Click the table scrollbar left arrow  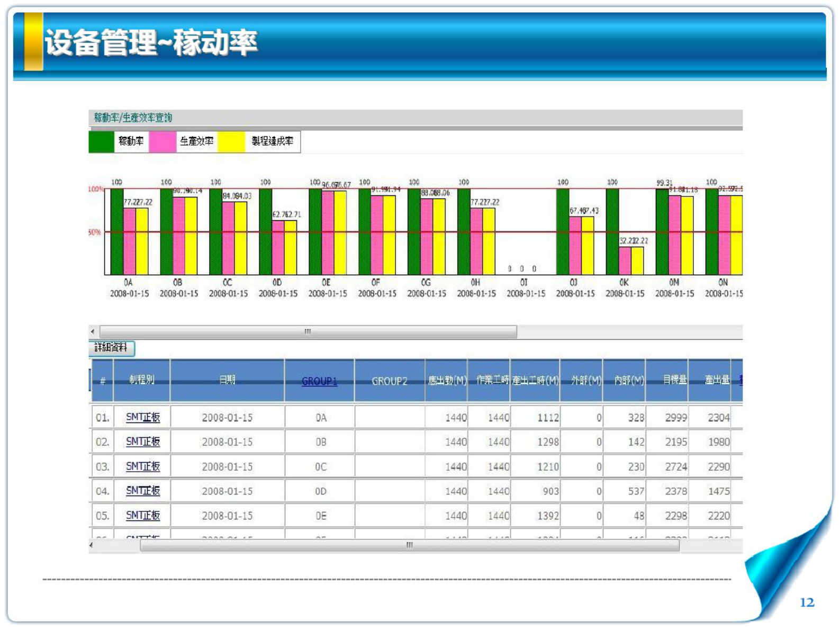(x=92, y=545)
